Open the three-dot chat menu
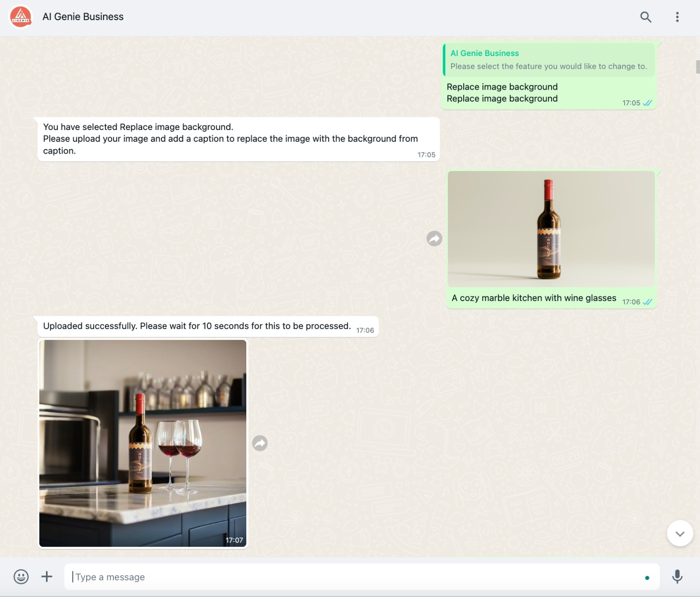 677,17
